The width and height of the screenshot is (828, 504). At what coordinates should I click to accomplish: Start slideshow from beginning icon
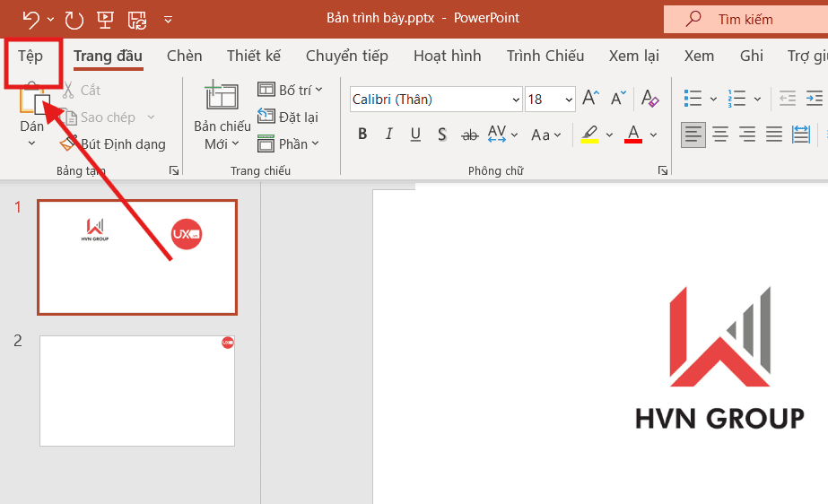click(105, 20)
